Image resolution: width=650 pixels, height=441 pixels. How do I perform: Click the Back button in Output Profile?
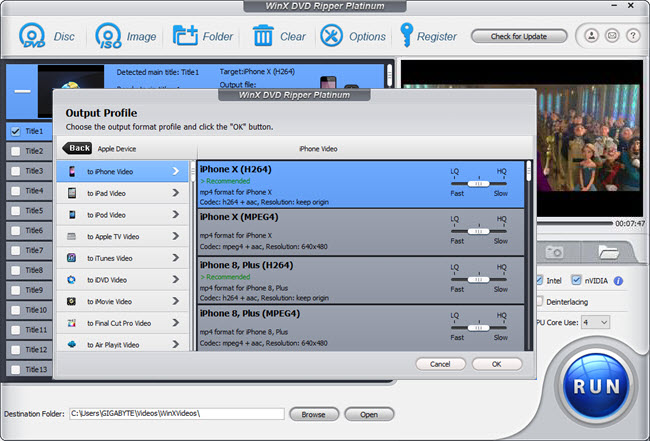(77, 148)
